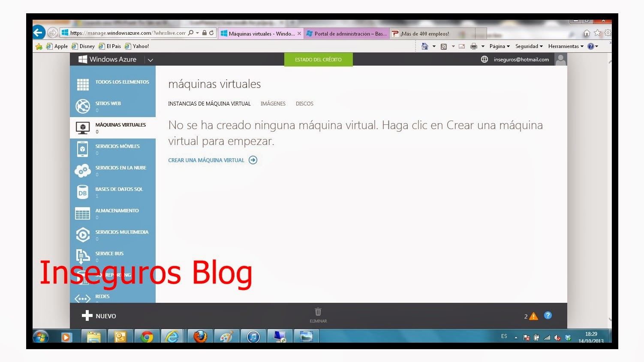Click the Nuevo button

[99, 316]
